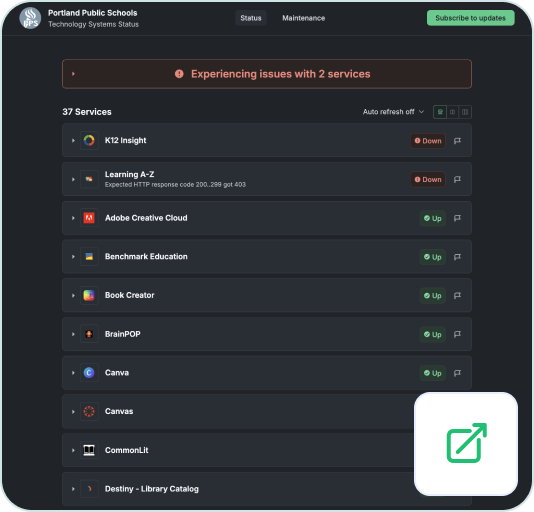Click the BrainPOP logo icon
534x512 pixels.
pyautogui.click(x=89, y=334)
